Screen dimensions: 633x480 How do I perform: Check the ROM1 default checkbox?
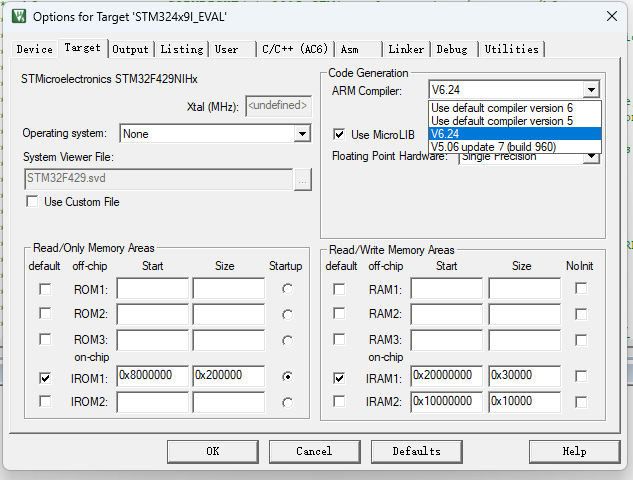(x=45, y=289)
